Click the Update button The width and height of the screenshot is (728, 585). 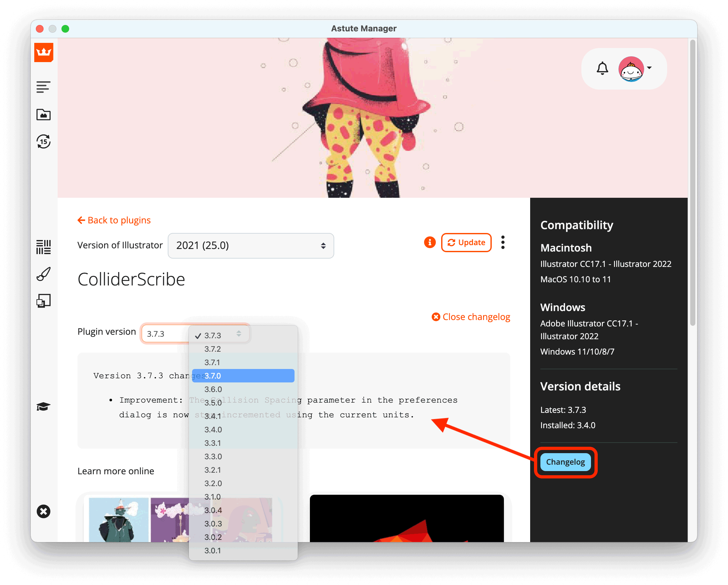[x=466, y=242]
